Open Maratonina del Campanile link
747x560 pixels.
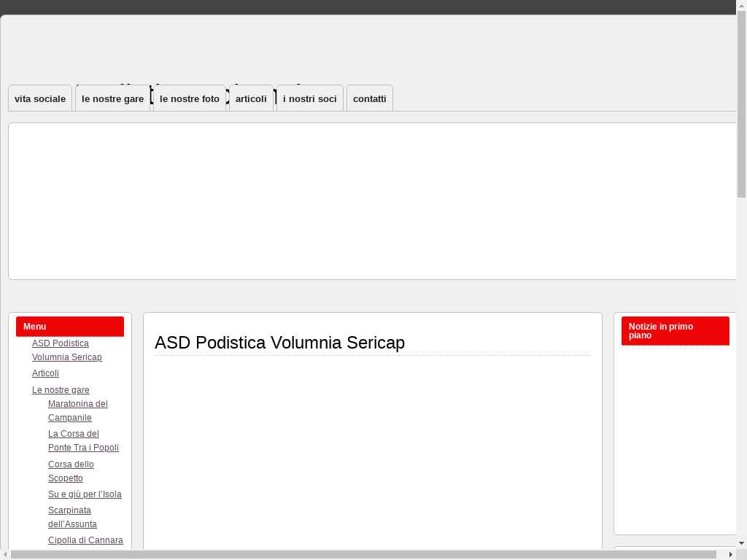(x=77, y=411)
